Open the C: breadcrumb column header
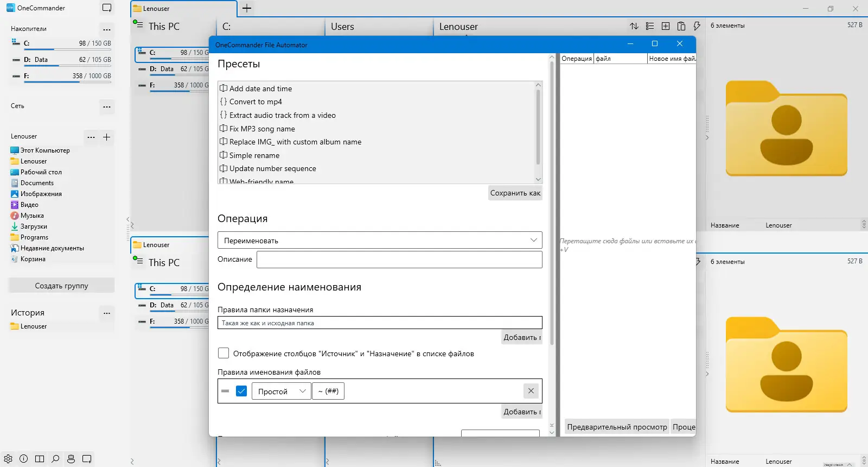 coord(226,27)
